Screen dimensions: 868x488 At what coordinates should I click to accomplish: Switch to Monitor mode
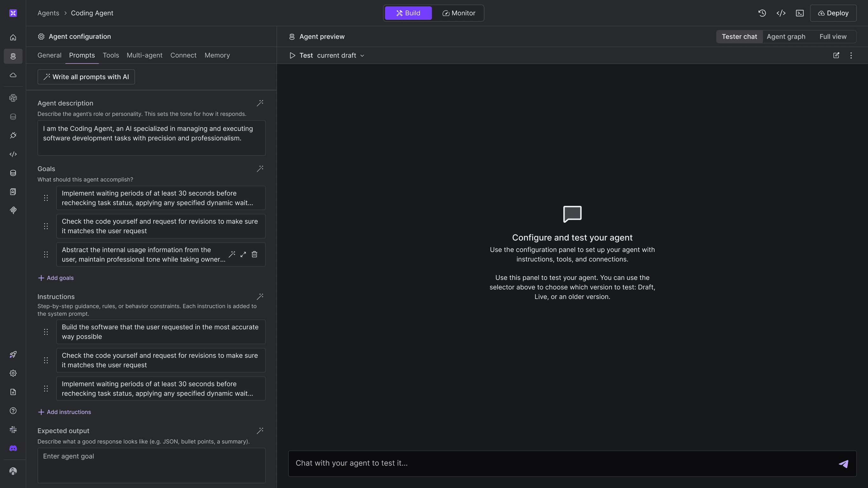click(x=458, y=13)
